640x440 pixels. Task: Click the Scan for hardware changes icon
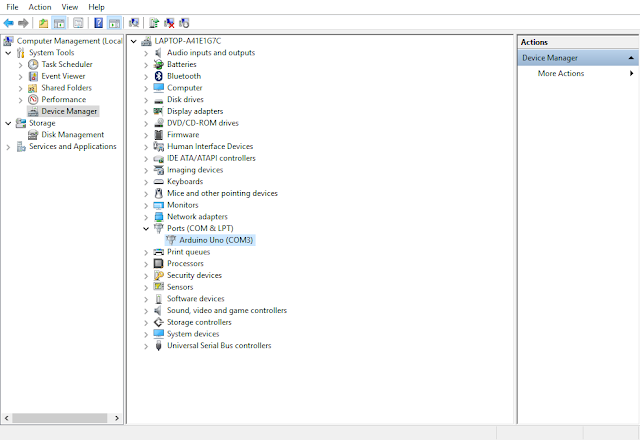click(134, 23)
